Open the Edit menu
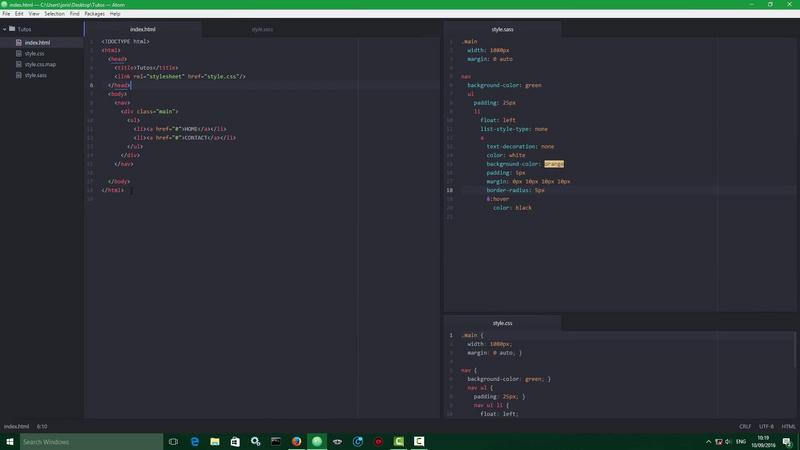The image size is (800, 450). tap(19, 14)
